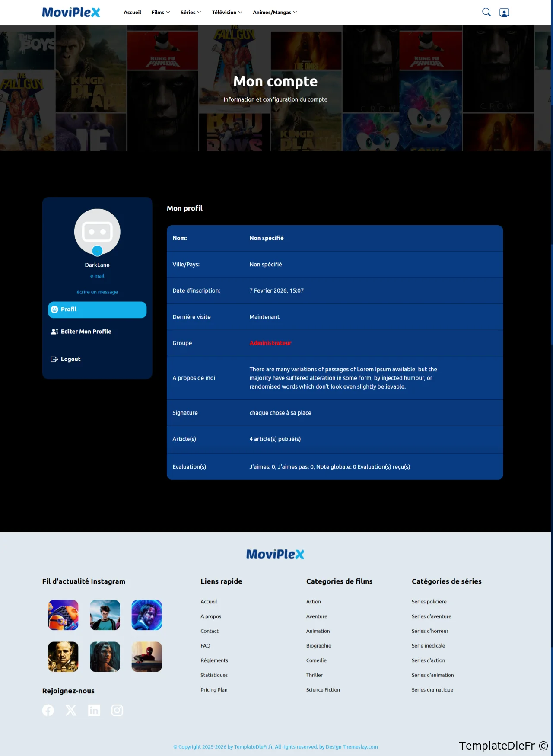Open the LinkedIn social icon
Screen dimensions: 553x756
click(x=94, y=710)
